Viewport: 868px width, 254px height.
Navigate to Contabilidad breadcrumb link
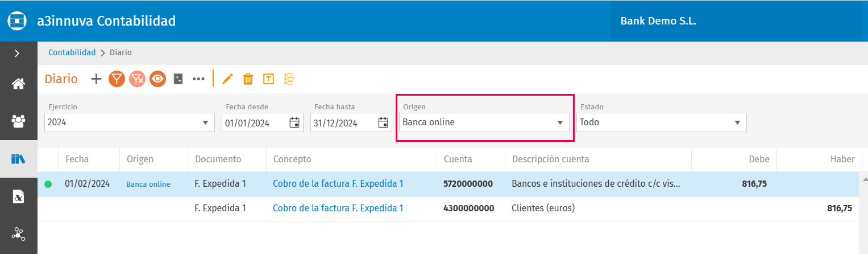(72, 52)
